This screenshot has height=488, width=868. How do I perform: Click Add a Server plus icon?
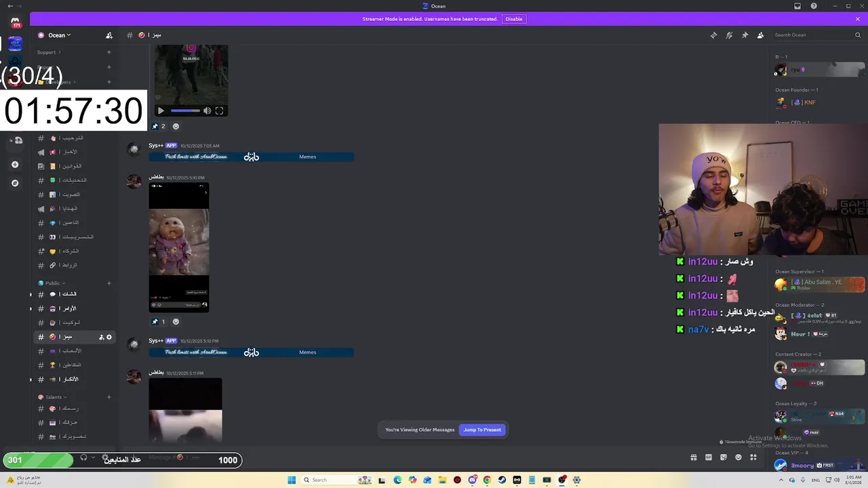15,165
